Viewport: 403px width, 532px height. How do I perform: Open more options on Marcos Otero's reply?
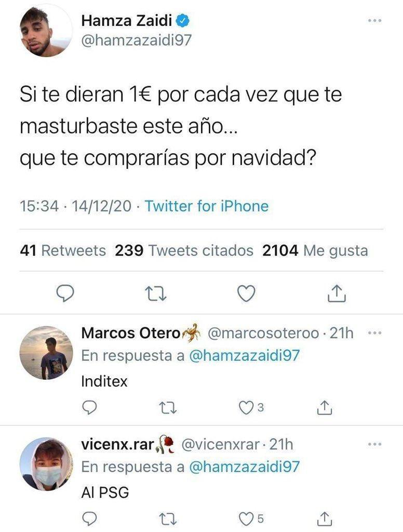(375, 333)
